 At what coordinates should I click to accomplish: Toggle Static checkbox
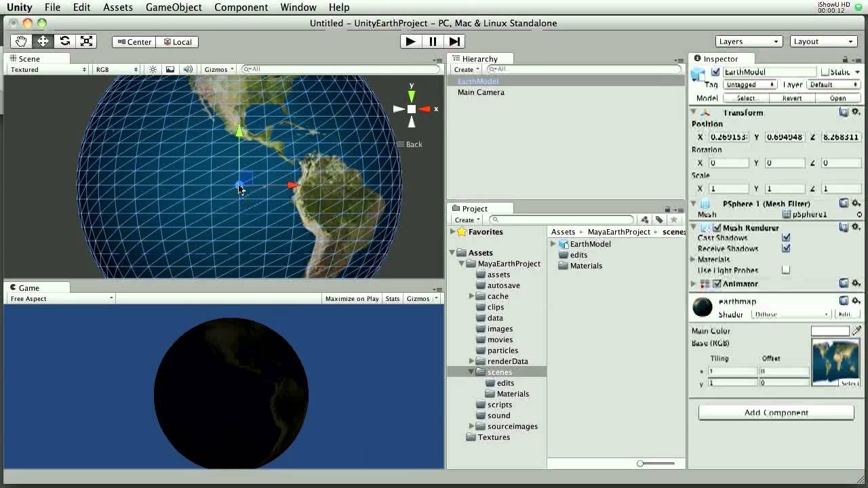(825, 72)
